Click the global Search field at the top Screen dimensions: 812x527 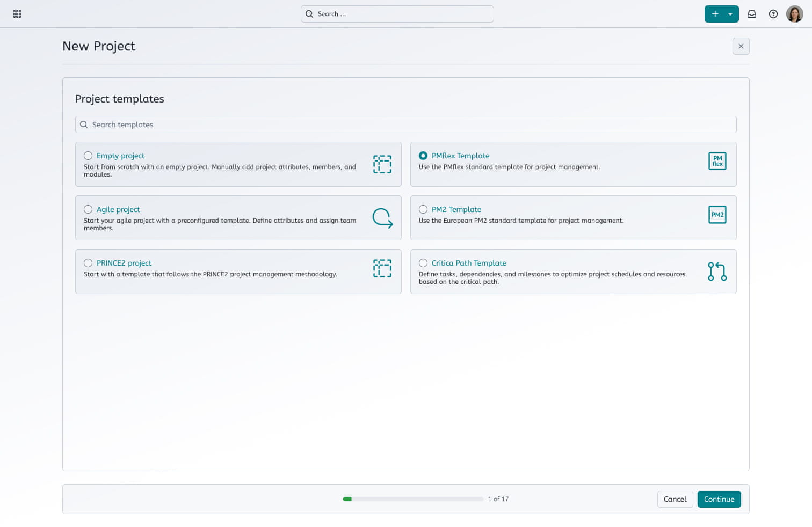[x=397, y=14]
